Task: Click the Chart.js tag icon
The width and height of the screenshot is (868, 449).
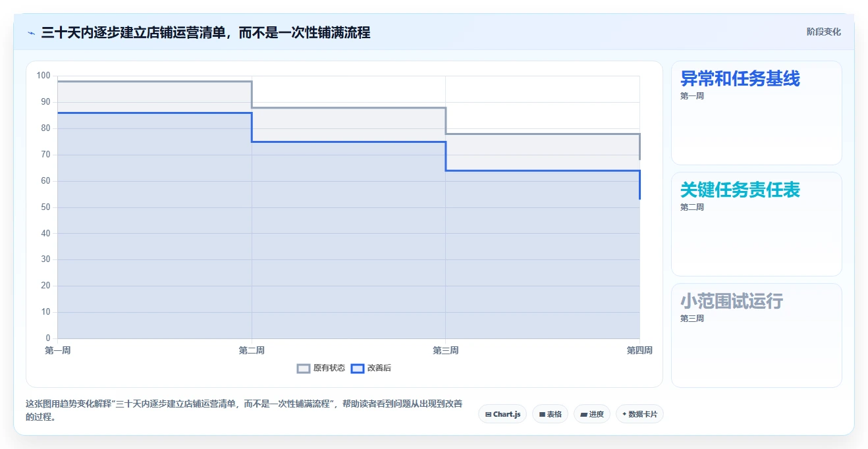Action: 488,414
